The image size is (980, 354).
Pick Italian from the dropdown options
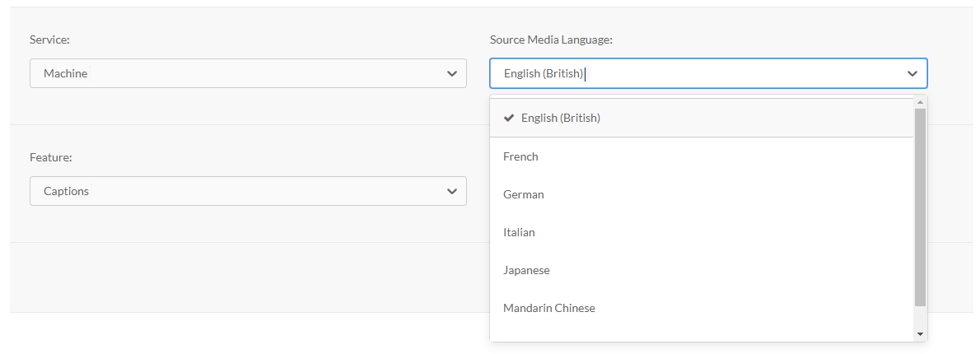point(519,232)
